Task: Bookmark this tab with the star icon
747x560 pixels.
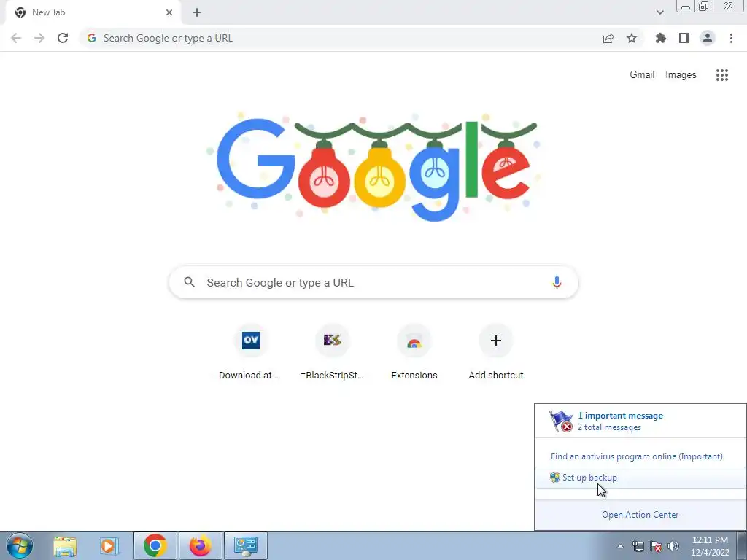Action: click(x=632, y=38)
